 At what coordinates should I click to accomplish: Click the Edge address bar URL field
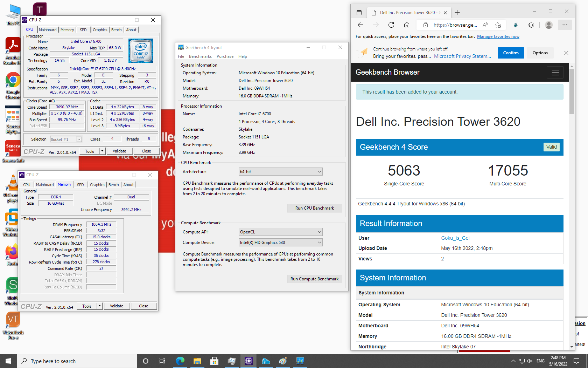click(455, 25)
